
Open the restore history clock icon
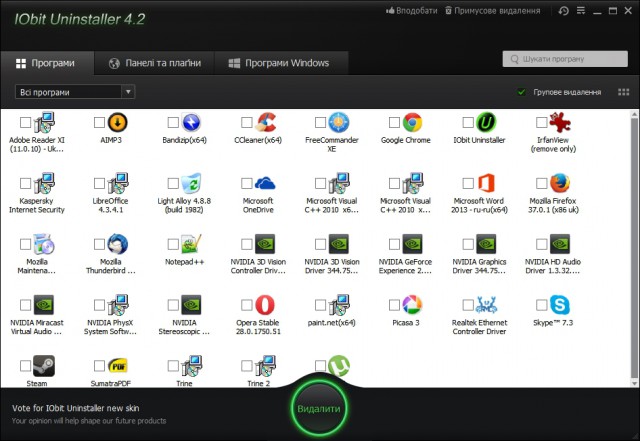click(564, 11)
